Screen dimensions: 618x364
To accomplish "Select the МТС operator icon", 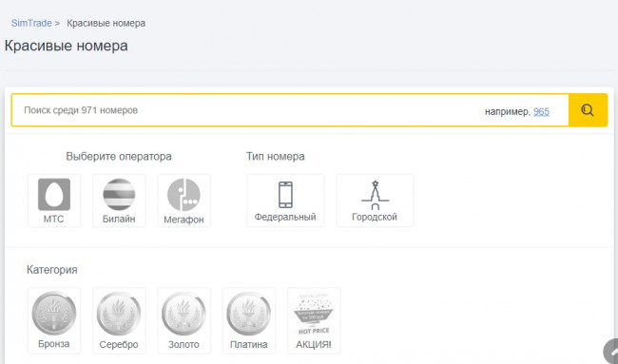I will pos(54,195).
